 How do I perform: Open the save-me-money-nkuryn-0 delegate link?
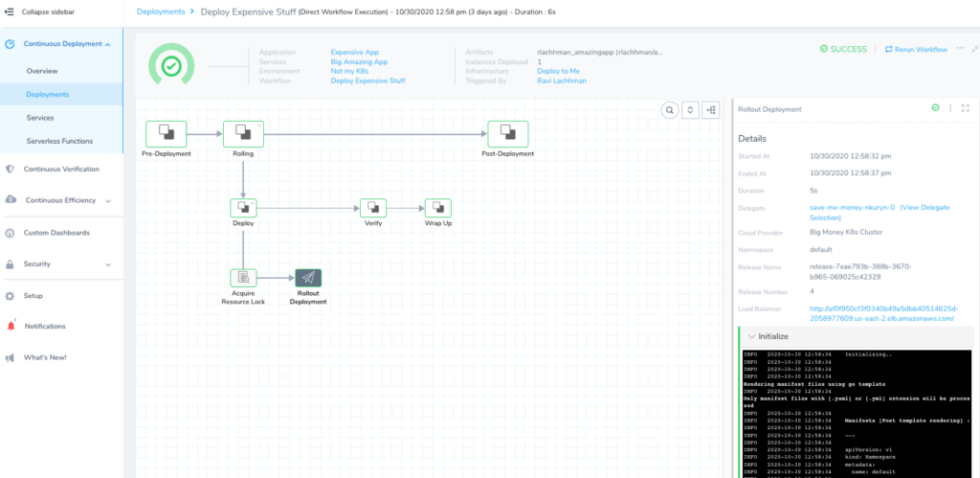[851, 208]
